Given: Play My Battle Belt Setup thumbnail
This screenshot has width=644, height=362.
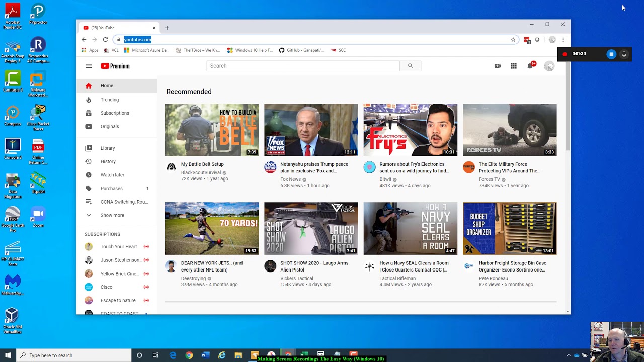Looking at the screenshot, I should (x=212, y=130).
